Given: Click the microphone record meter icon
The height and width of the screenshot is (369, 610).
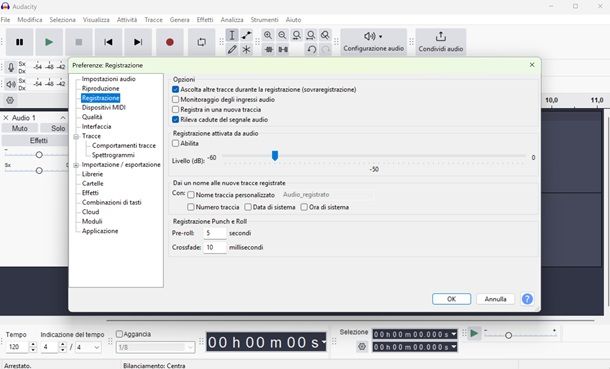Looking at the screenshot, I should [11, 68].
